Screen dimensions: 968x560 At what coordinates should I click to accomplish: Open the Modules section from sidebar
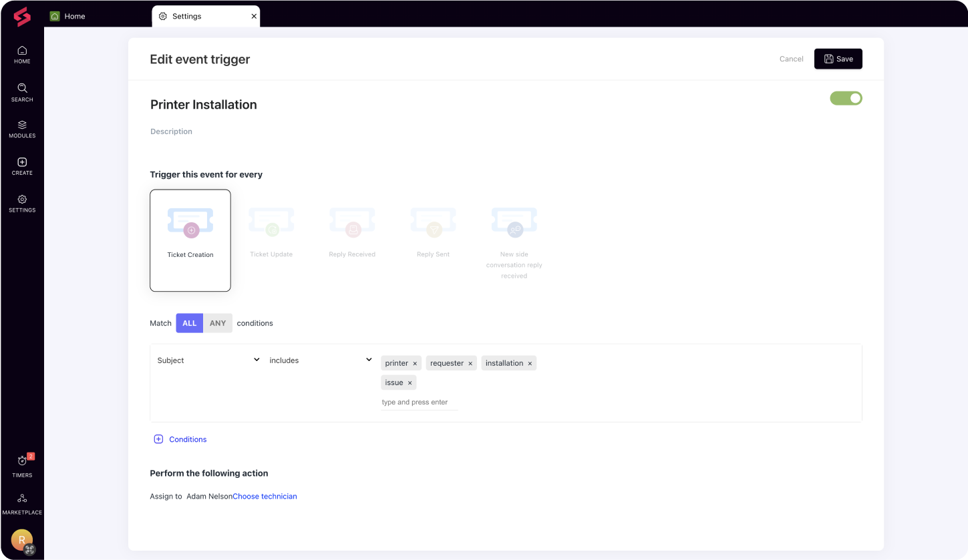(x=22, y=129)
